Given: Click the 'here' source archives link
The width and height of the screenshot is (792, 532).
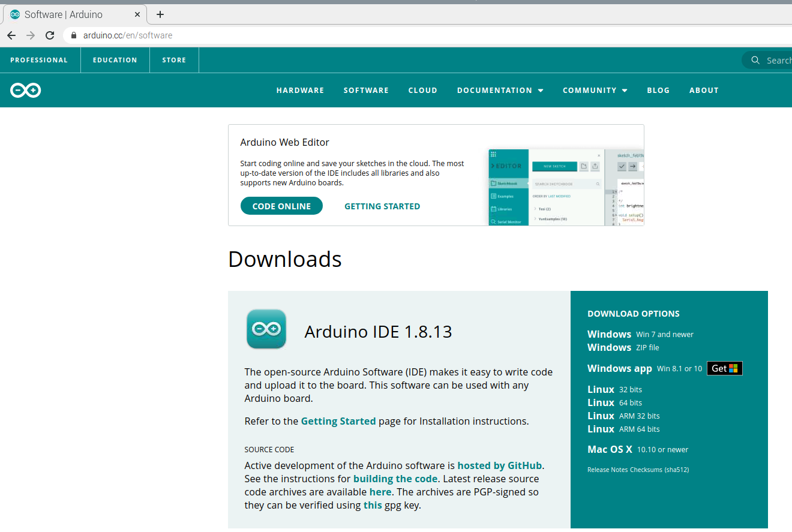Looking at the screenshot, I should click(x=380, y=492).
